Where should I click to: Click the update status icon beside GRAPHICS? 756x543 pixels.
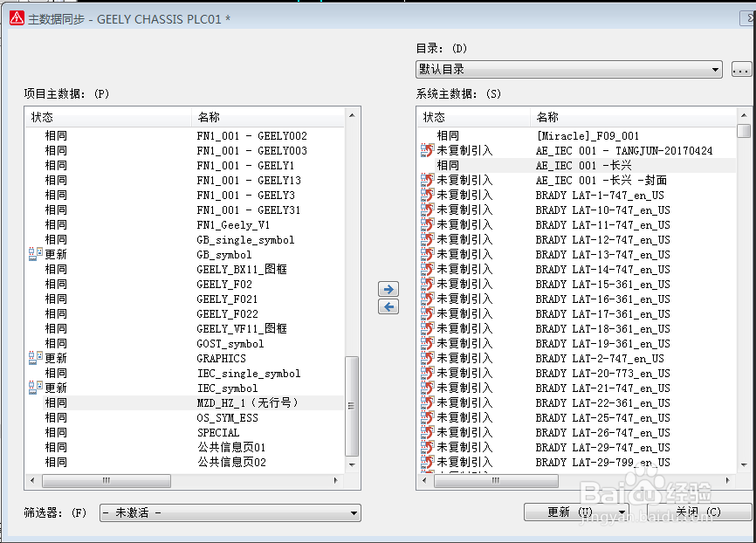35,358
